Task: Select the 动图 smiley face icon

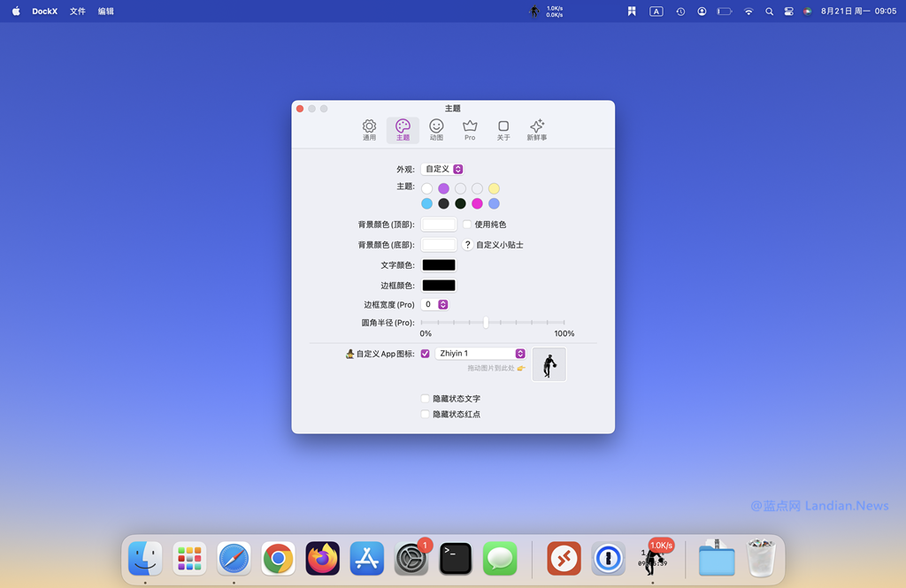Action: tap(436, 127)
